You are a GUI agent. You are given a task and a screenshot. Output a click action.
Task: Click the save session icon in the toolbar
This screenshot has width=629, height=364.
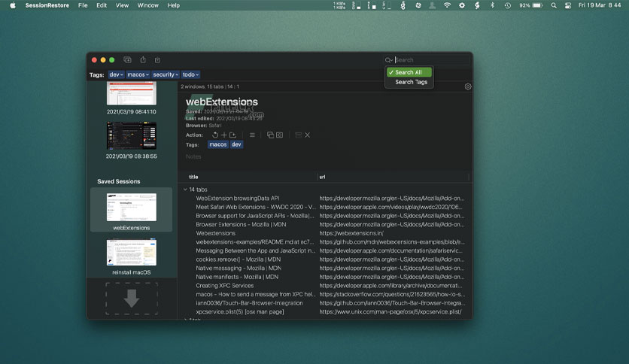point(157,59)
